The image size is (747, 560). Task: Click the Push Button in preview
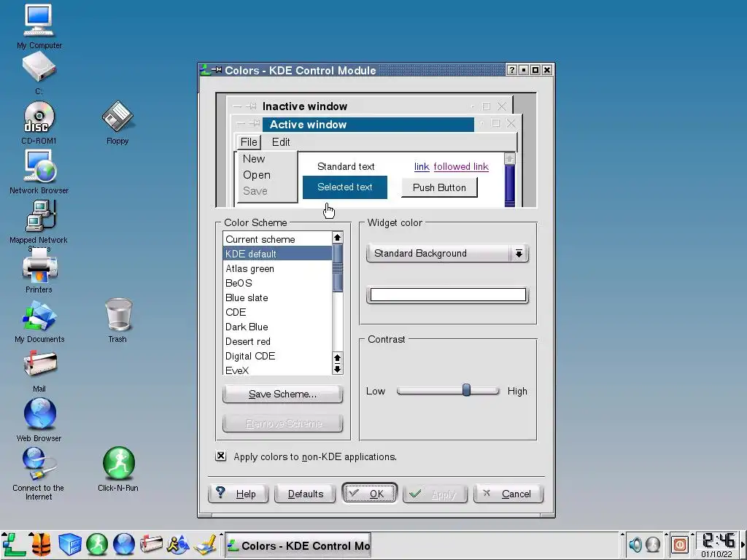[439, 187]
